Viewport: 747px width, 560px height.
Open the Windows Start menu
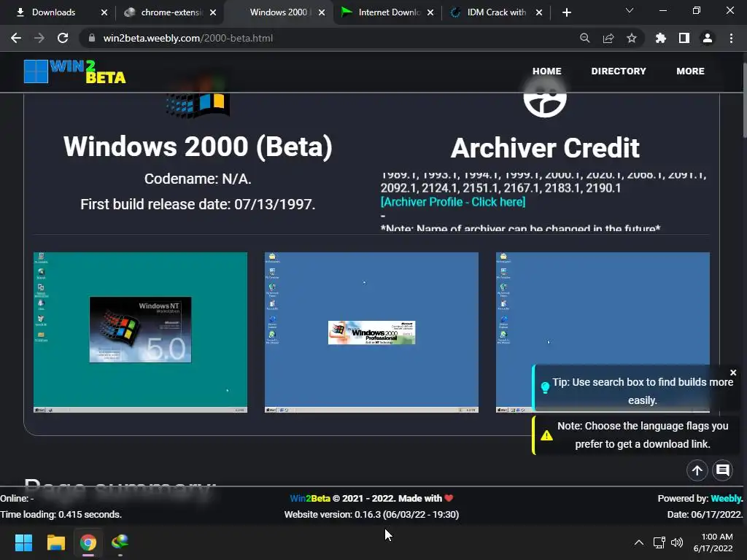click(23, 542)
